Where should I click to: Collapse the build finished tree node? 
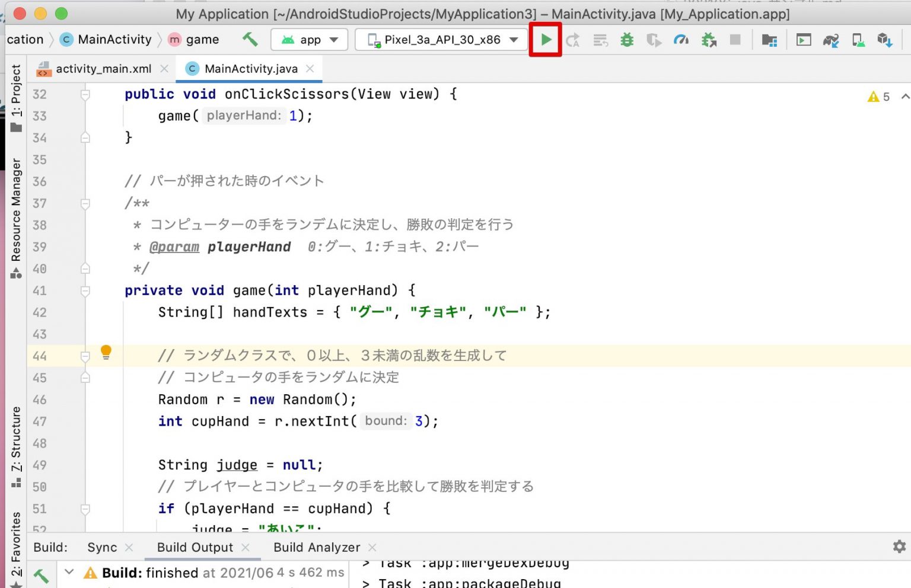[x=69, y=572]
